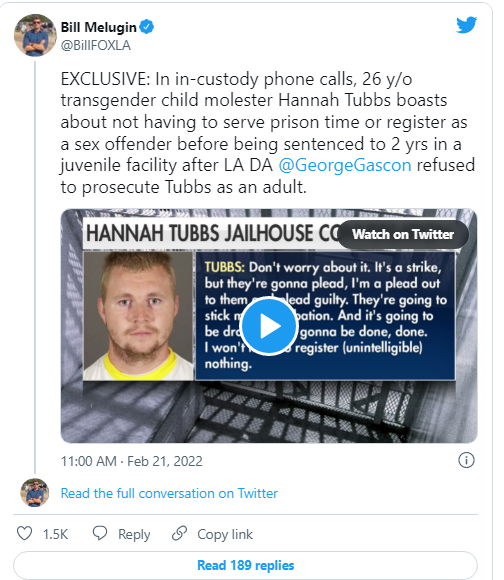Click the Twitter bird logo icon
Image resolution: width=504 pixels, height=580 pixels.
466,25
